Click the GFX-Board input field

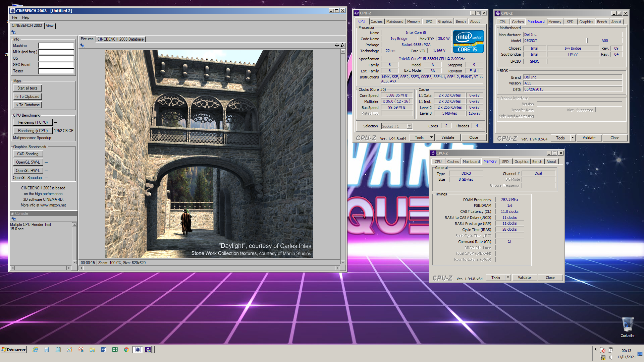point(56,65)
